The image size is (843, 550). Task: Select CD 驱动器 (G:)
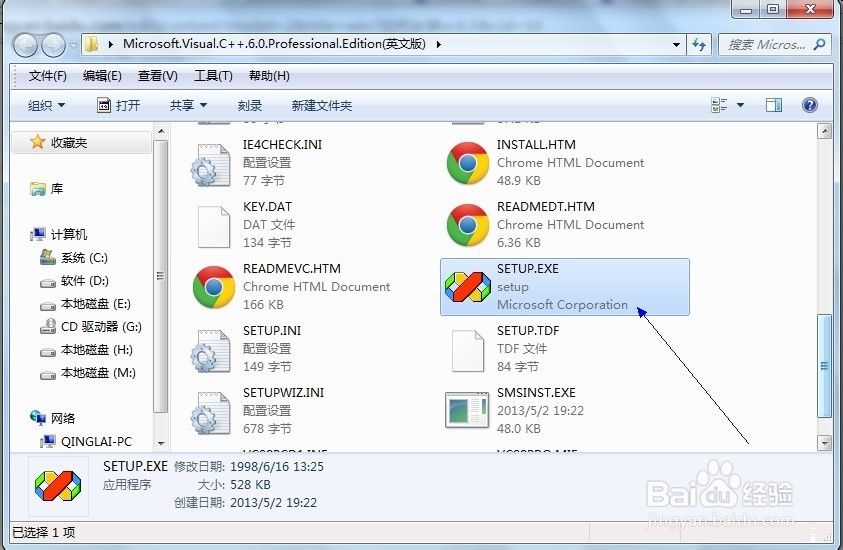tap(90, 326)
